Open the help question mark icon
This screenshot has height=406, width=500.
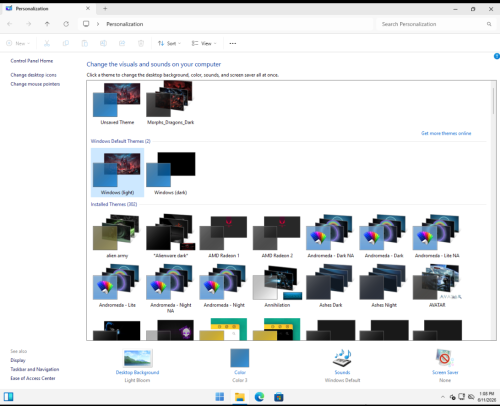[x=497, y=56]
